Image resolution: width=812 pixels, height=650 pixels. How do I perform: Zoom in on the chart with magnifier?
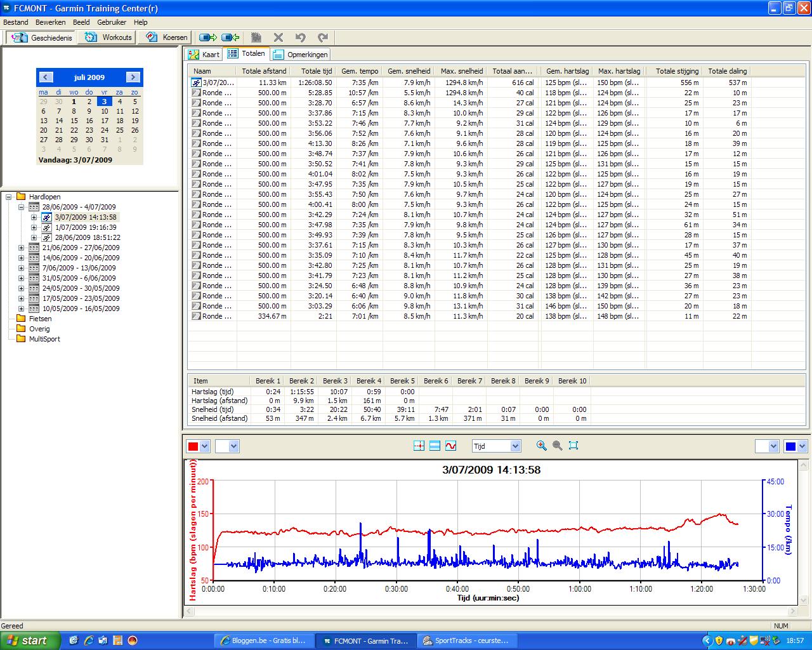pyautogui.click(x=541, y=446)
